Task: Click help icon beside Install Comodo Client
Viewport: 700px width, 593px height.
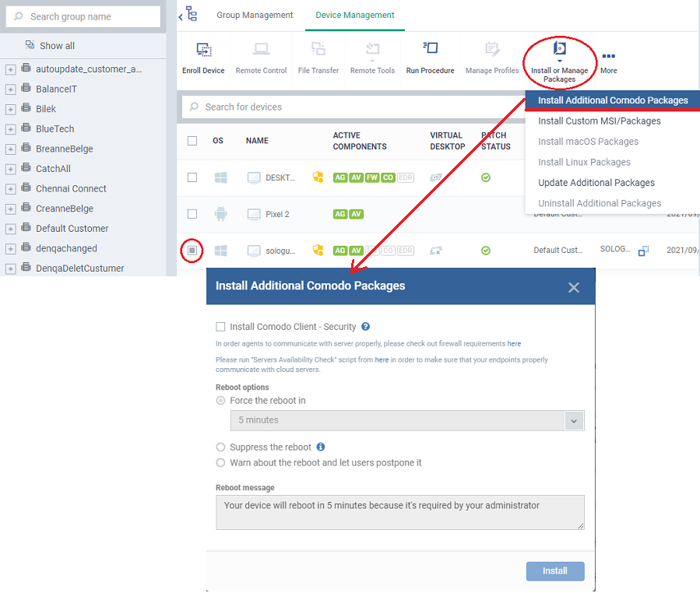Action: pyautogui.click(x=365, y=327)
